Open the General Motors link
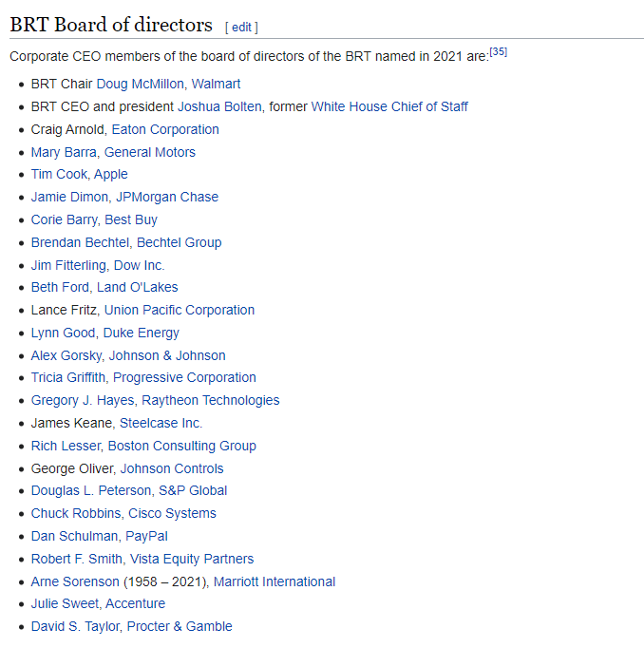This screenshot has width=644, height=648. (149, 152)
